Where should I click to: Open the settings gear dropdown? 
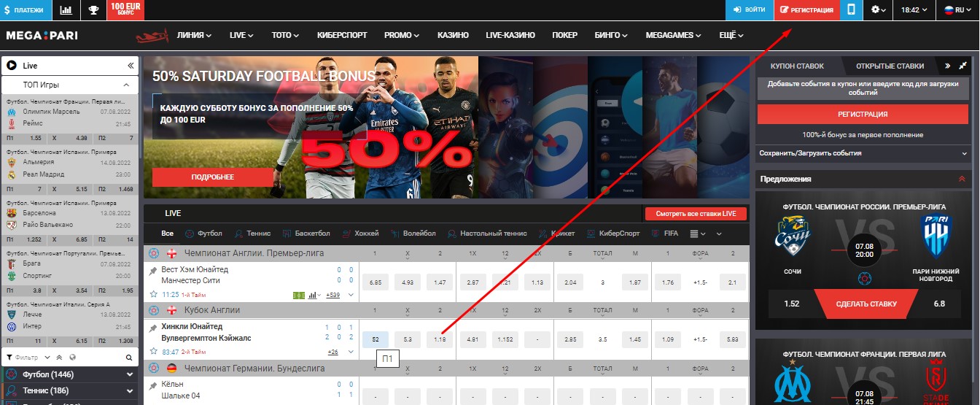[879, 10]
